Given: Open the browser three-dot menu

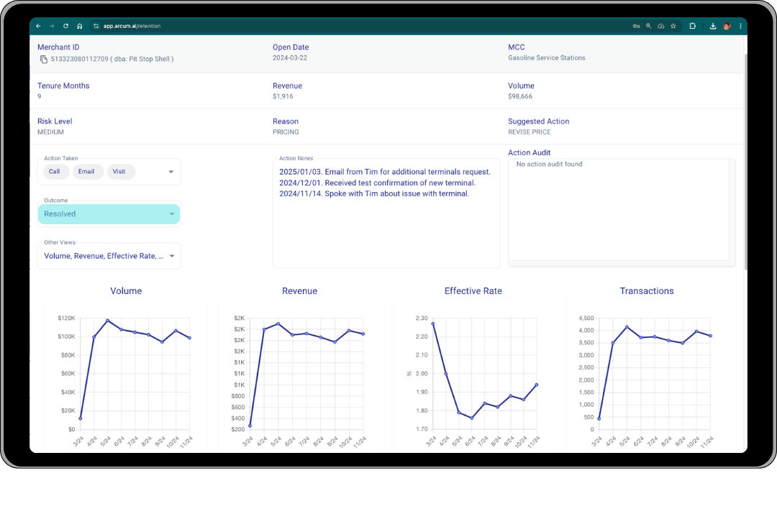Looking at the screenshot, I should point(740,26).
